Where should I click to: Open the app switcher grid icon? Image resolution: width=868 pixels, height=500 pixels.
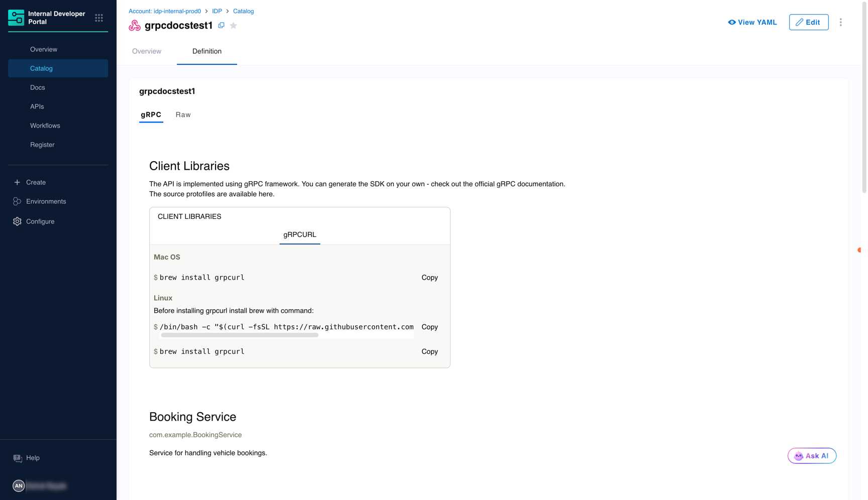coord(99,18)
